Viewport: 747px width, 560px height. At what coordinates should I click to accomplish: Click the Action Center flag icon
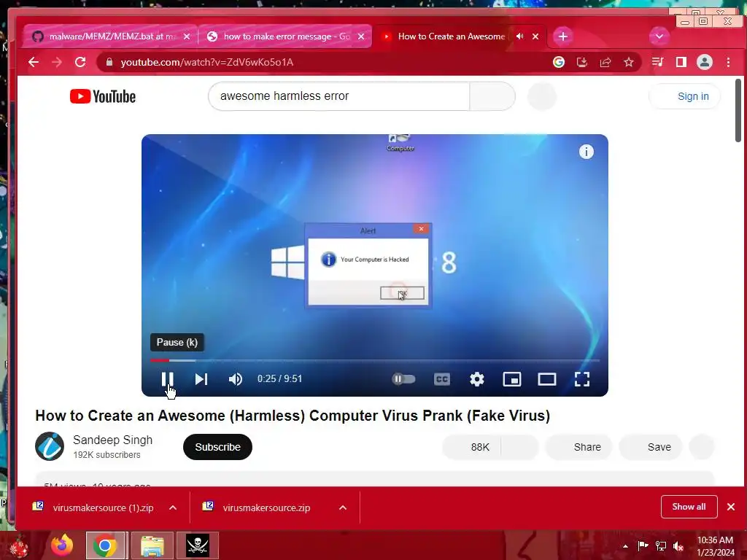pyautogui.click(x=643, y=545)
